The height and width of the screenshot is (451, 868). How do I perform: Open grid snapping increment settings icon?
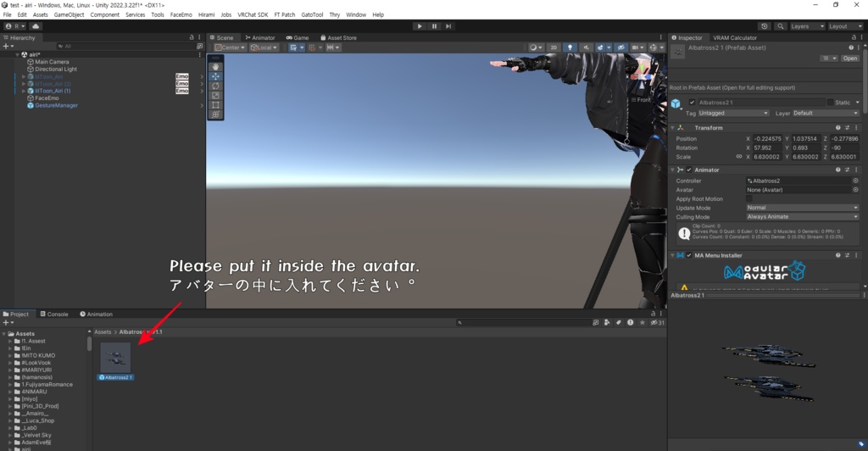click(x=332, y=47)
